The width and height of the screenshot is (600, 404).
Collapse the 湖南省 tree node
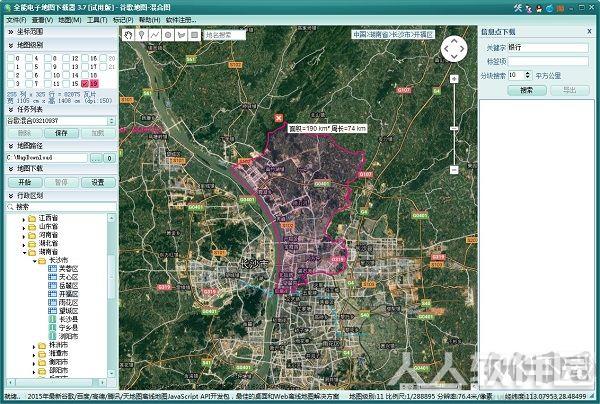click(24, 252)
